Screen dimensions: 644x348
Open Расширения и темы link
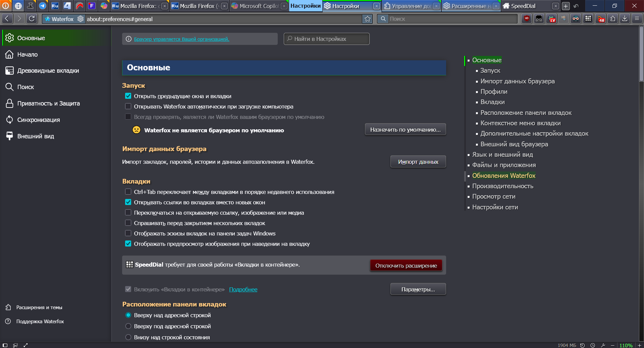39,307
